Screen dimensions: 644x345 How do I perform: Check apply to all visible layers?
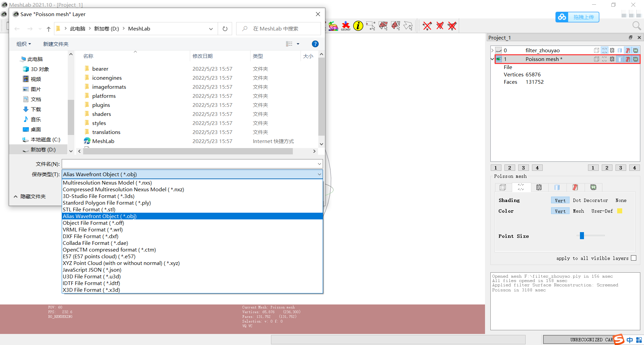coord(634,258)
